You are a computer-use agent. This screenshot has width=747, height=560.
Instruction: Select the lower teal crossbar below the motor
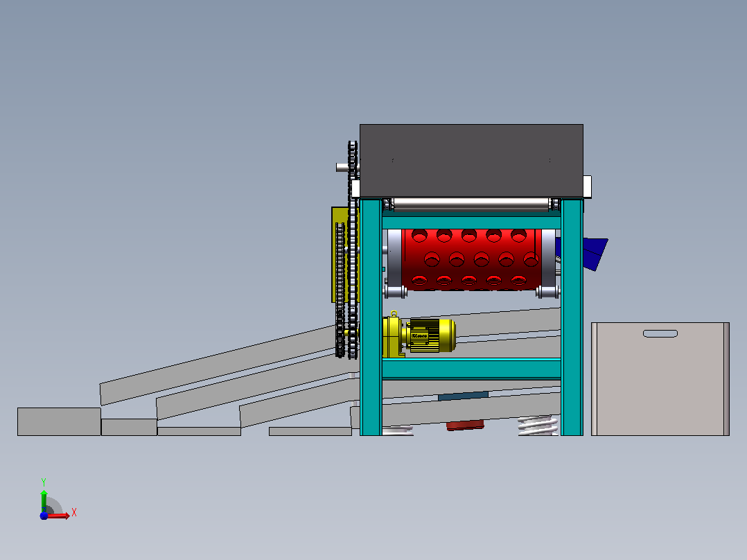(471, 369)
